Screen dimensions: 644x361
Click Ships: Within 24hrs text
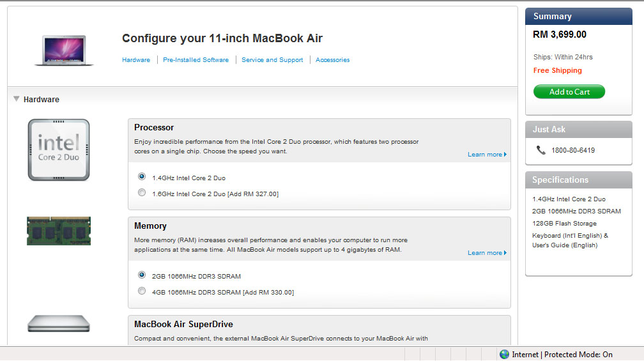[563, 57]
